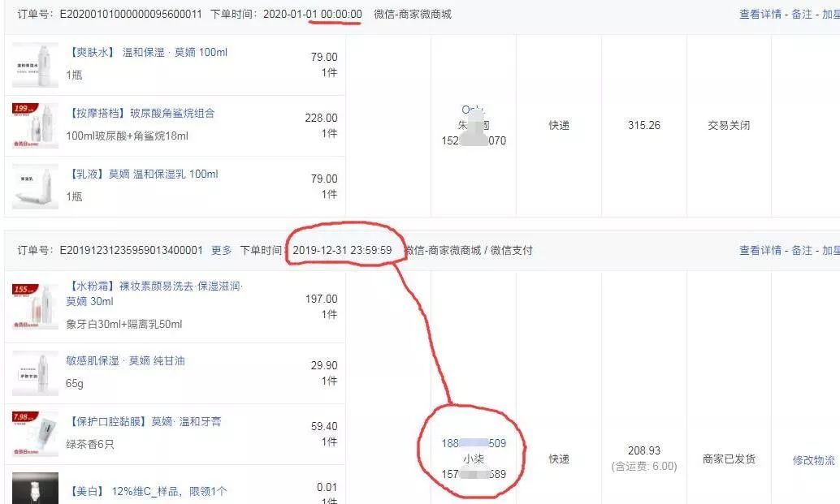
Task: Open product 【美白】12%维C_样品
Action: pyautogui.click(x=146, y=491)
